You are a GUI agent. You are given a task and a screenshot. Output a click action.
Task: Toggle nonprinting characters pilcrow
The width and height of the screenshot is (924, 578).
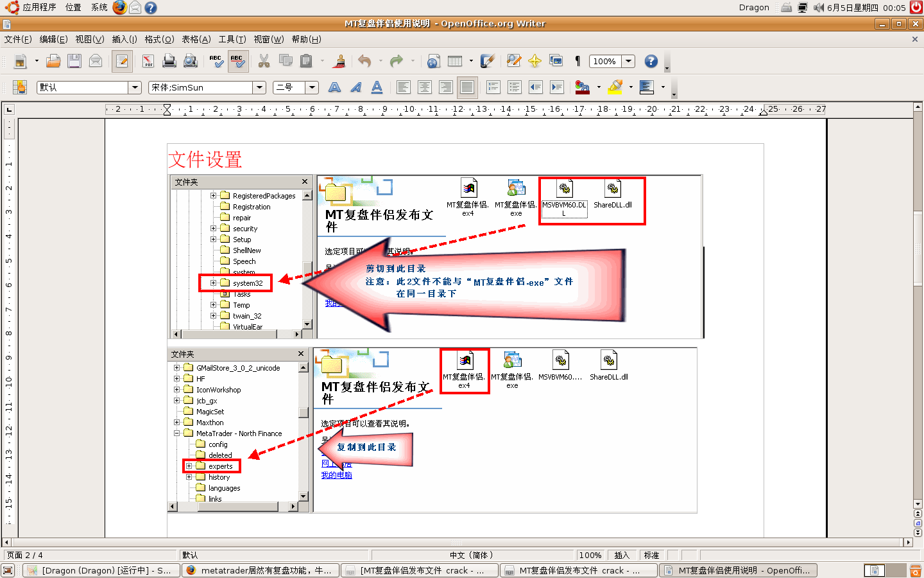577,61
